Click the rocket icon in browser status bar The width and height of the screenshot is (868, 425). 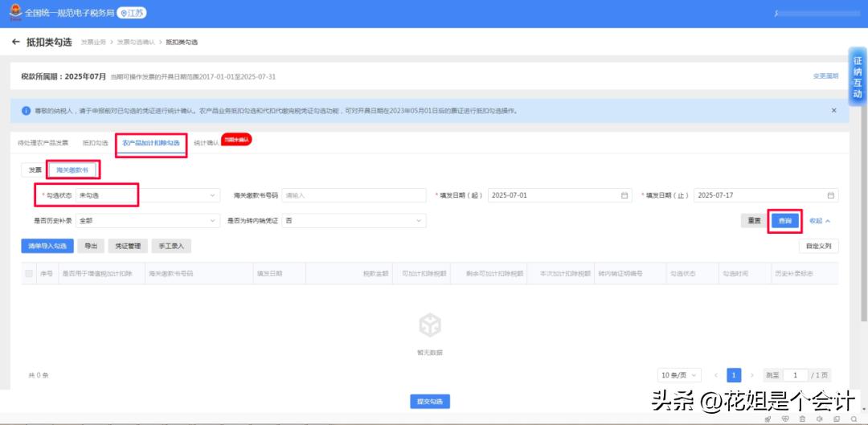pyautogui.click(x=768, y=419)
